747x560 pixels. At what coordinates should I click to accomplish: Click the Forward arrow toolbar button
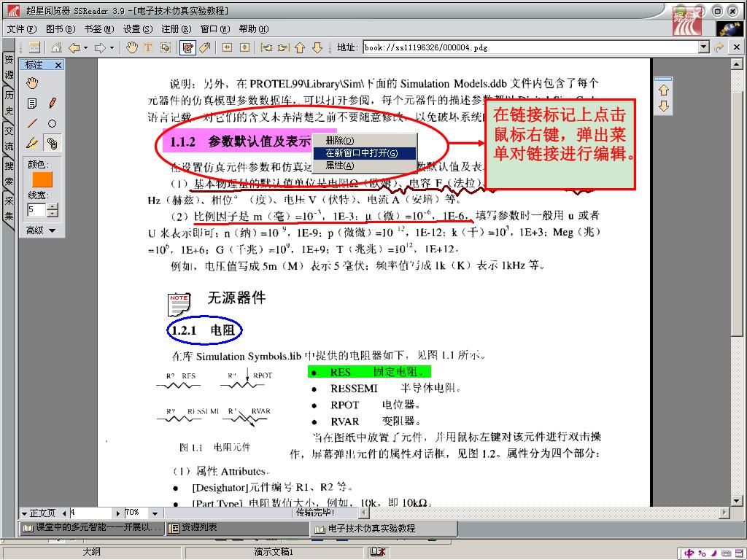click(x=100, y=47)
